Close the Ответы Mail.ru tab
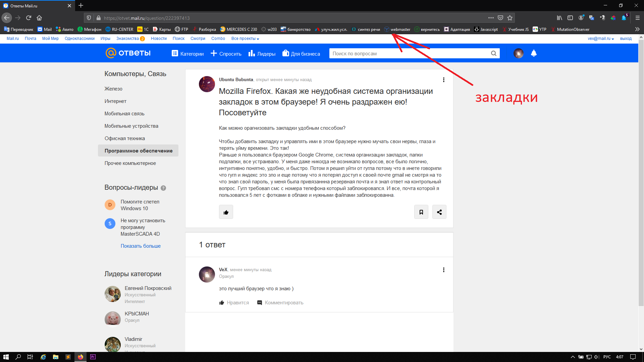644x362 pixels. point(69,6)
